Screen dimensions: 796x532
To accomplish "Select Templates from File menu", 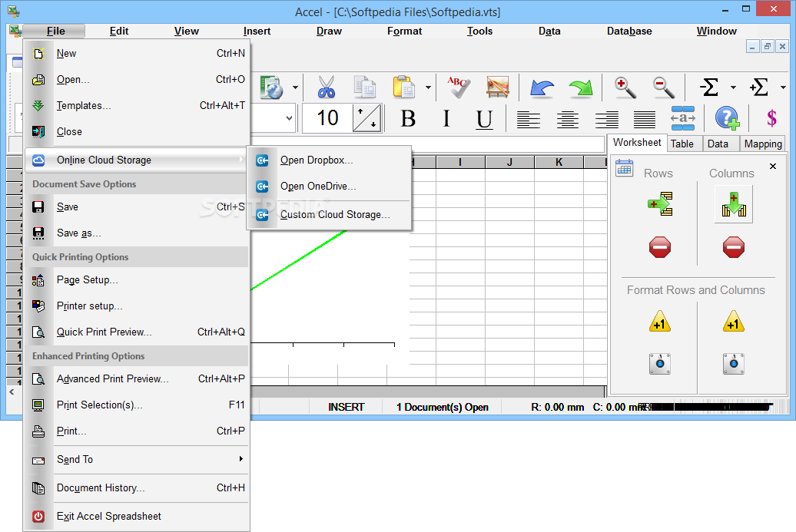I will [136, 105].
